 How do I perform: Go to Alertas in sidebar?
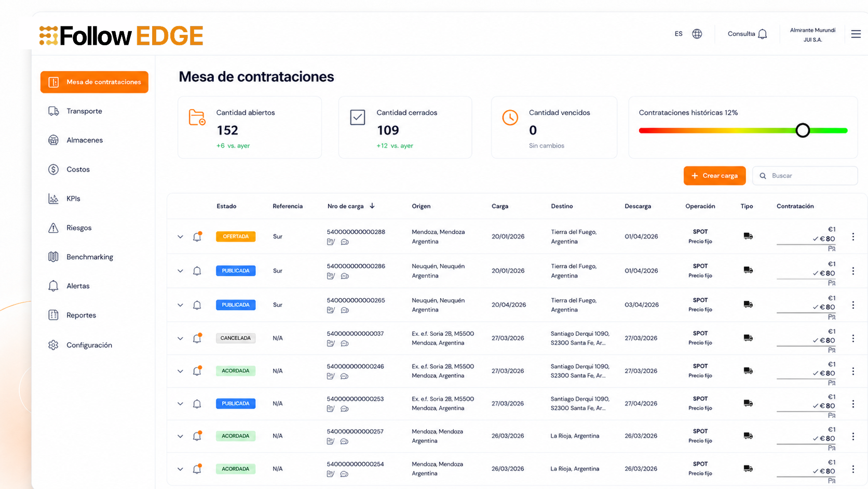(x=69, y=286)
